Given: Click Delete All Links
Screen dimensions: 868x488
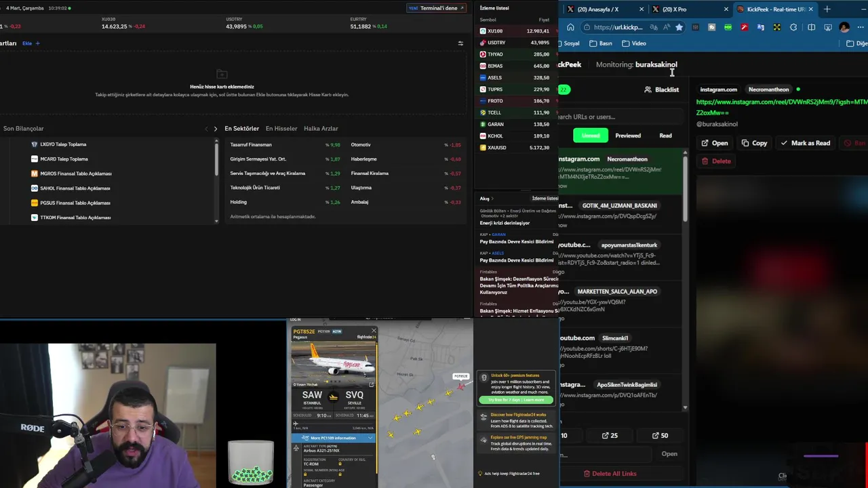Looking at the screenshot, I should (x=610, y=474).
